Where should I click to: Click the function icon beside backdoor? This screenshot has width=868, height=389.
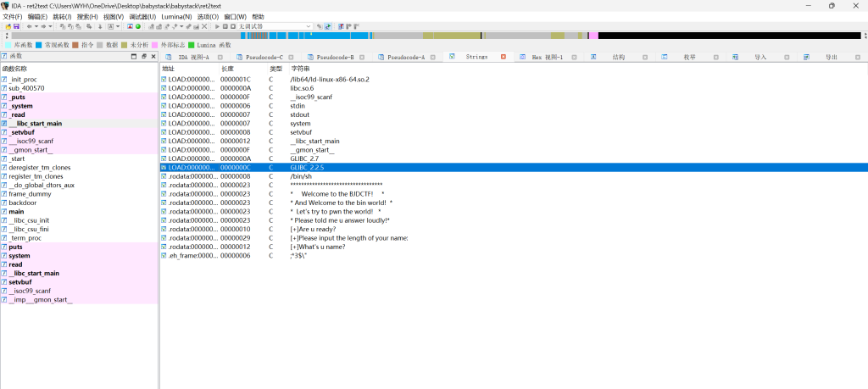click(x=4, y=203)
